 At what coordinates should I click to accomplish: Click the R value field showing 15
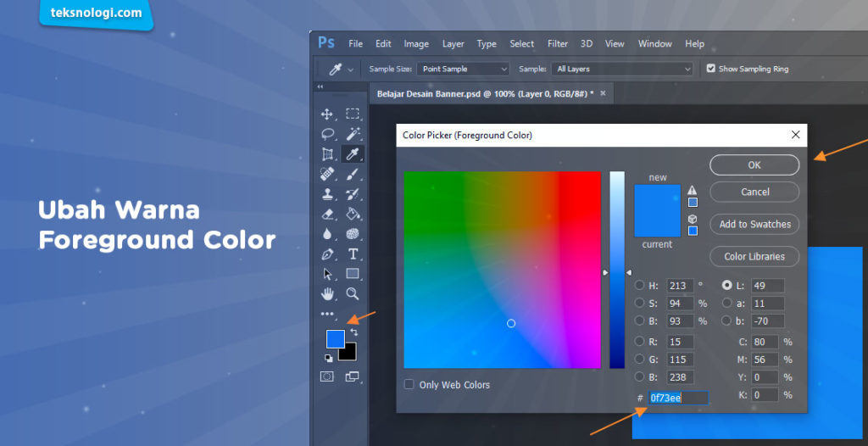681,342
